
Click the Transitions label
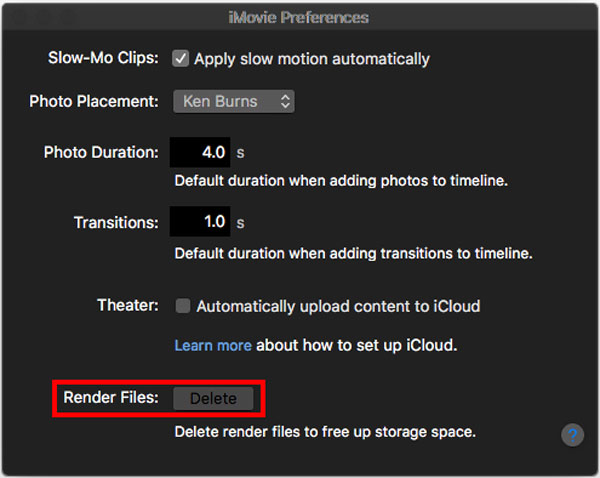coord(116,222)
